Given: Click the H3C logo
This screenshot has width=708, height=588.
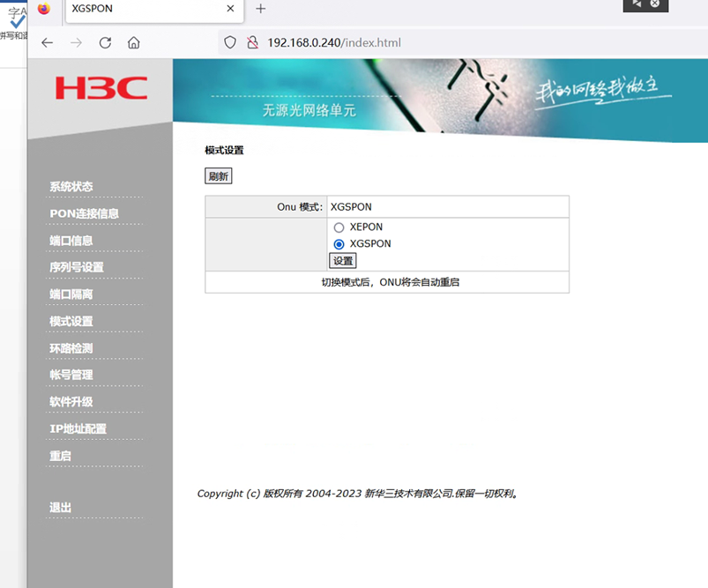Looking at the screenshot, I should [101, 87].
